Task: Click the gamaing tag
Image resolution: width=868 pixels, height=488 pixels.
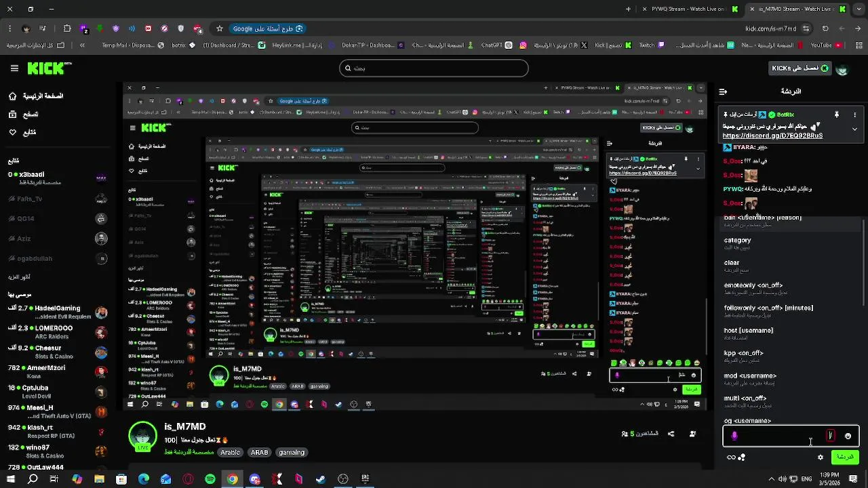Action: pyautogui.click(x=292, y=453)
